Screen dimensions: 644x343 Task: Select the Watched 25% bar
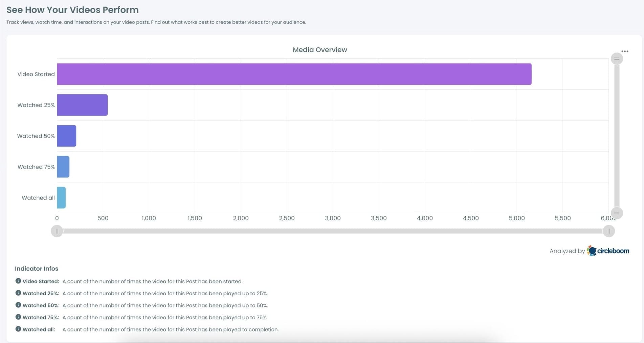click(x=82, y=105)
